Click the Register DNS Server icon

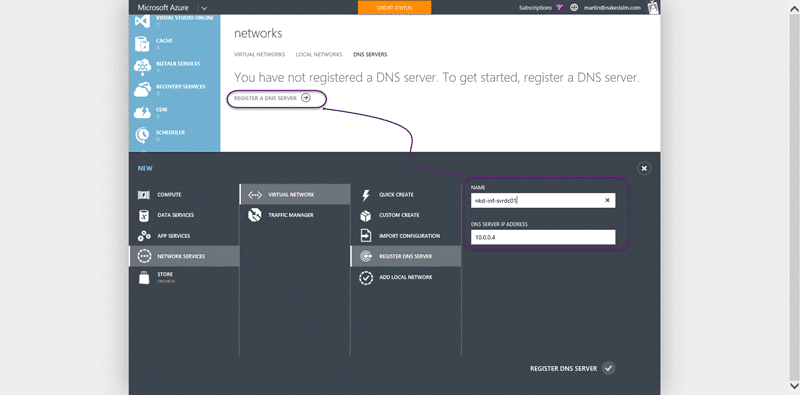click(366, 257)
